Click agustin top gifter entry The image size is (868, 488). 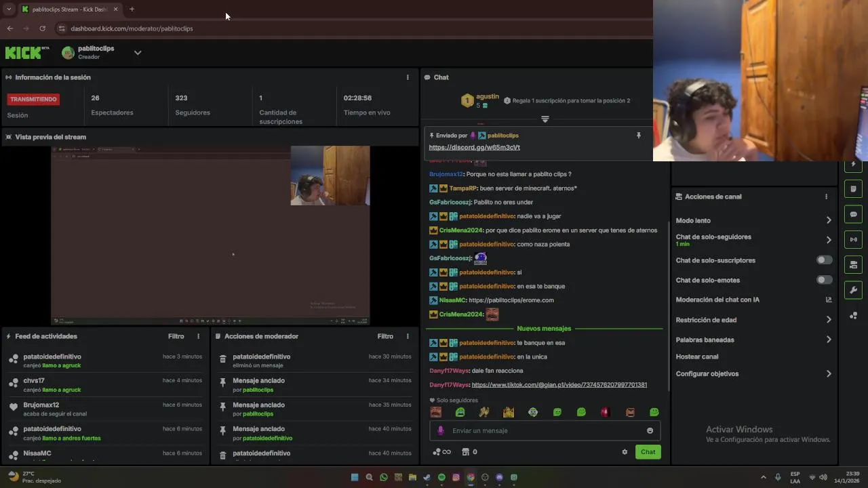[480, 100]
